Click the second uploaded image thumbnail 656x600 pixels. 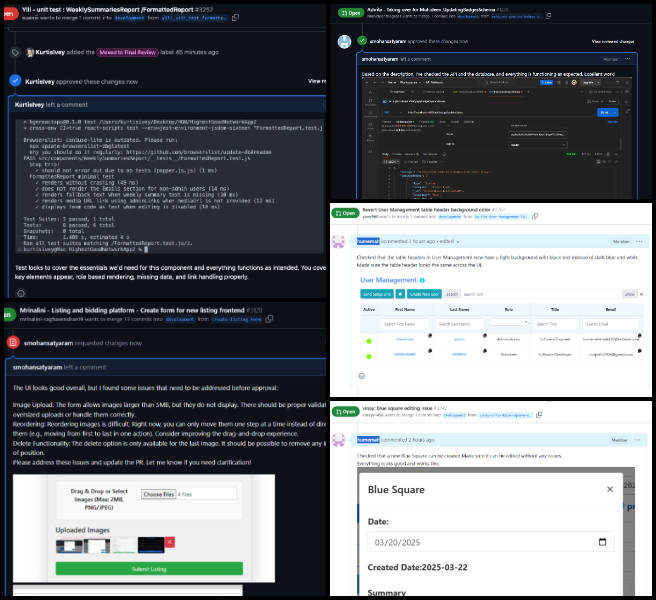[97, 546]
